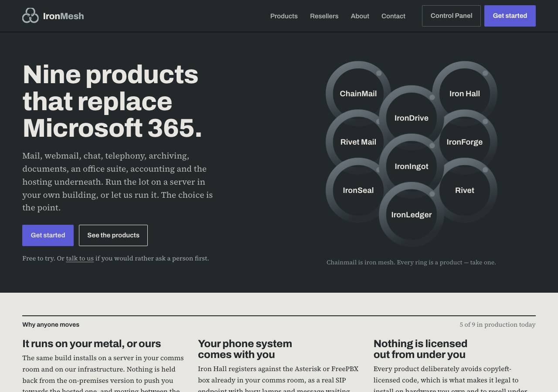Screen dimensions: 558x392
Task: Go to the Resellers nav item
Action: 324,16
